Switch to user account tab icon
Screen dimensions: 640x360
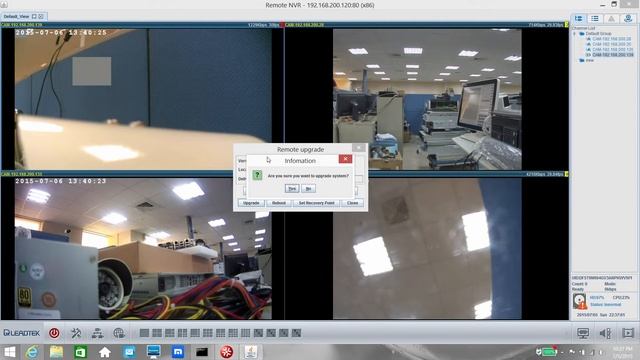(x=628, y=18)
